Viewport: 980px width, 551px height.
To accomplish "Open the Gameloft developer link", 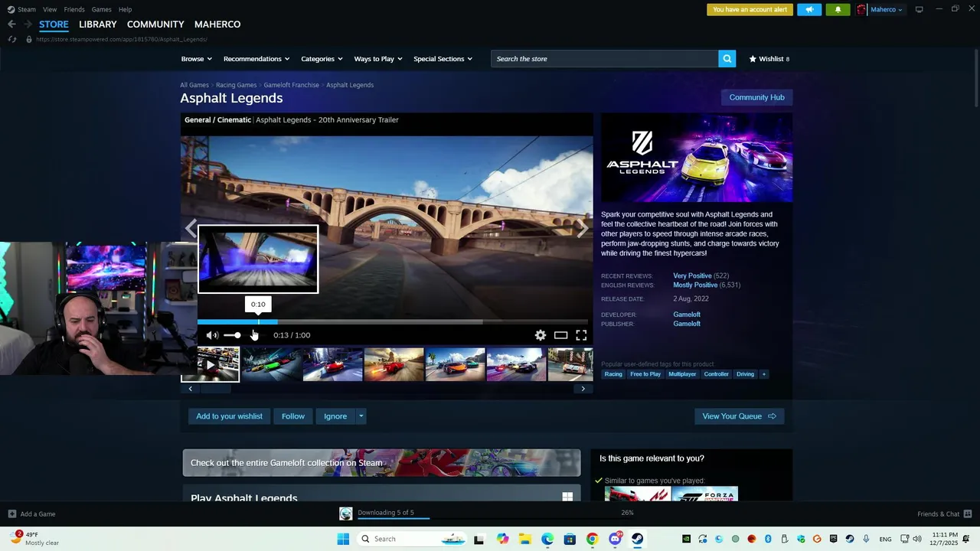I will (x=687, y=315).
